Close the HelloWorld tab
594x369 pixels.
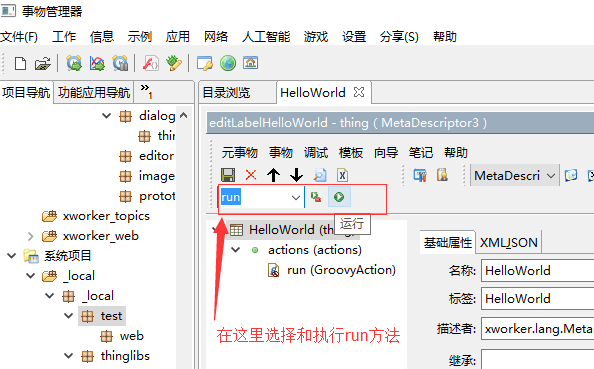[x=359, y=92]
